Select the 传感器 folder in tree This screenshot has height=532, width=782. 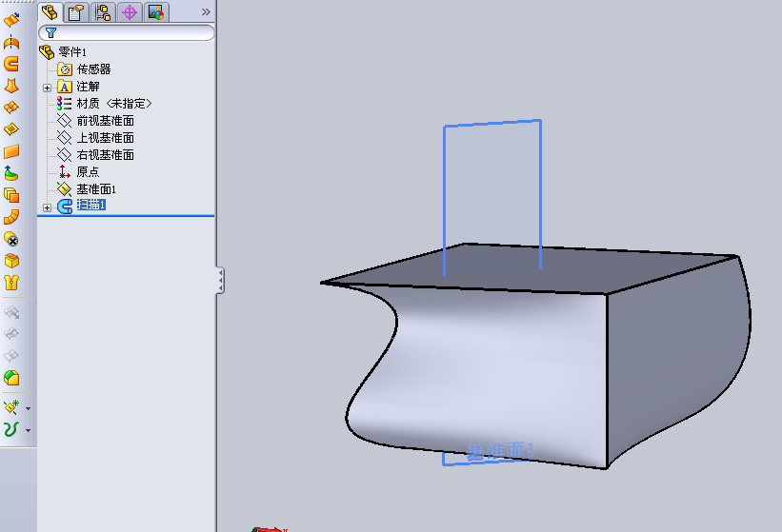click(93, 69)
